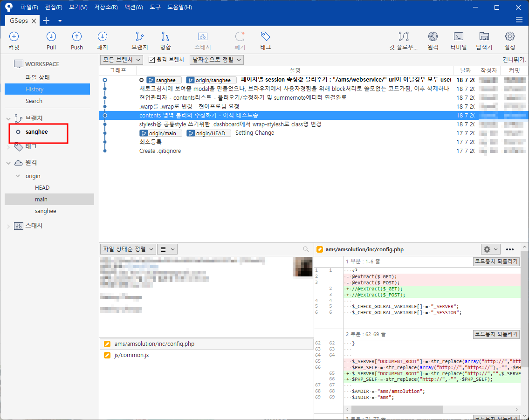Close the GSeps tab
529x420 pixels.
tap(34, 21)
